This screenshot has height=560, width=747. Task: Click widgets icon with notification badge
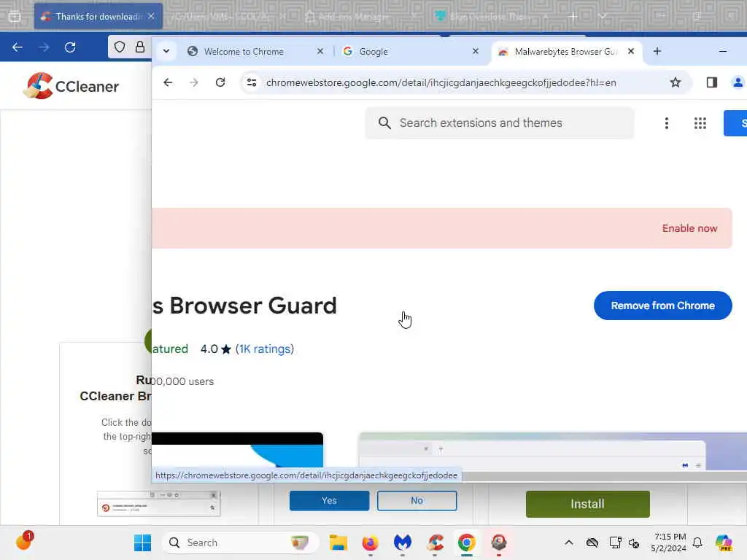(x=24, y=542)
